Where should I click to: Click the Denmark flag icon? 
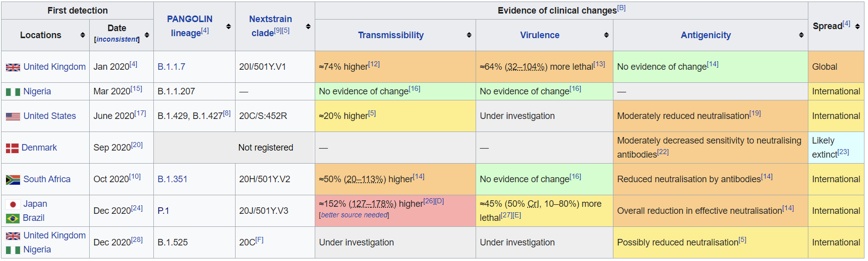tap(12, 148)
